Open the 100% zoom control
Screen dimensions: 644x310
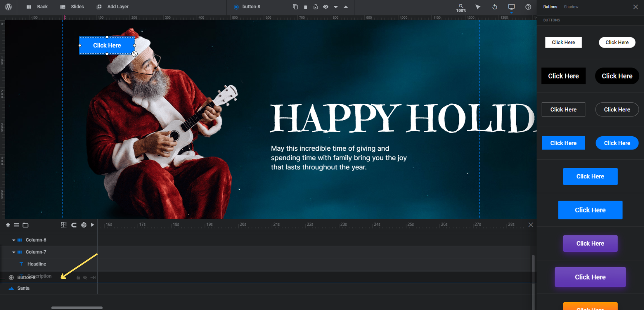461,8
